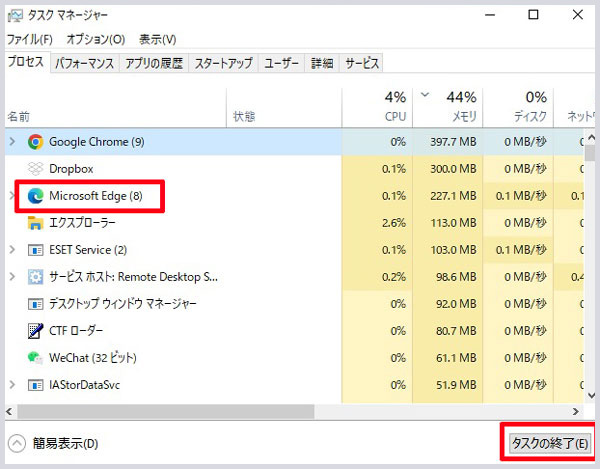Select the プロセス tab
Viewport: 600px width, 469px height.
(x=26, y=62)
